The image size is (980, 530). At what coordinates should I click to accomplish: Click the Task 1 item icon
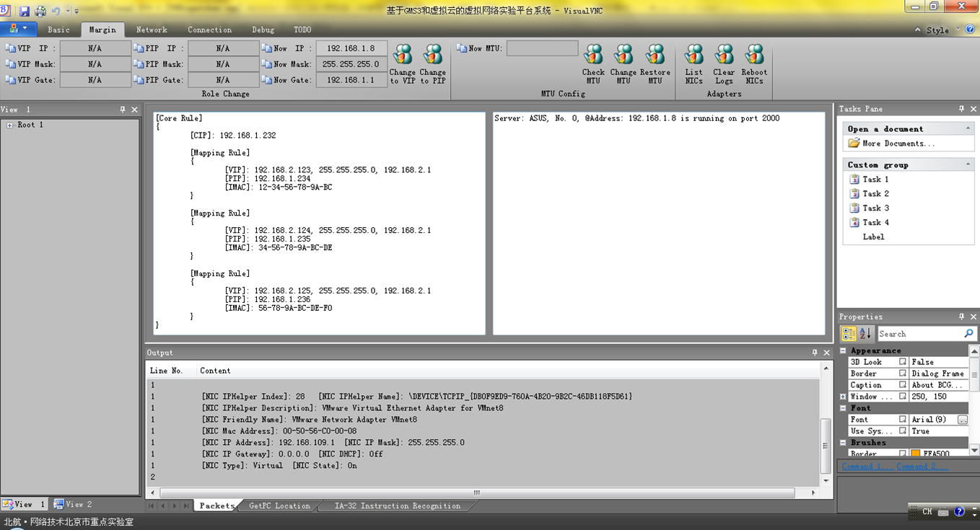coord(854,180)
